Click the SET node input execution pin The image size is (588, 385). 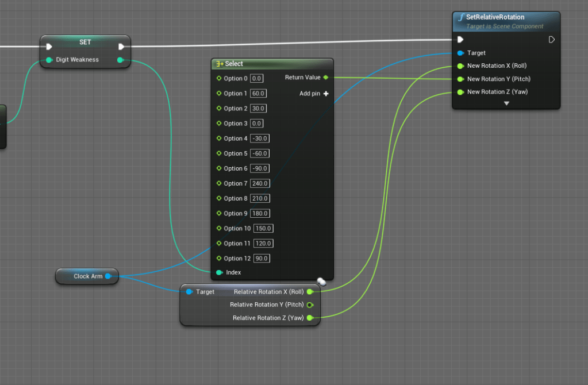[49, 47]
